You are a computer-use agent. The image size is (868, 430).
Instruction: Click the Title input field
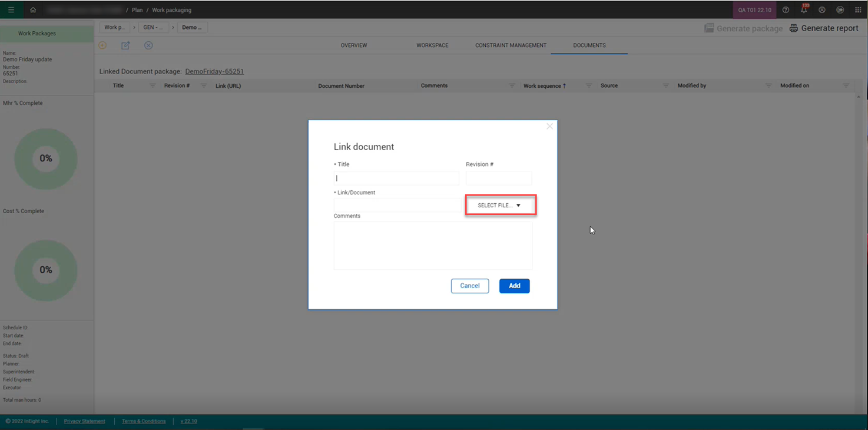396,178
